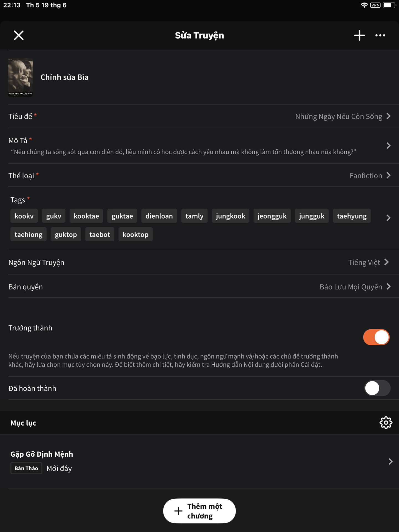
Task: Select the kookv tag chip
Action: click(24, 216)
